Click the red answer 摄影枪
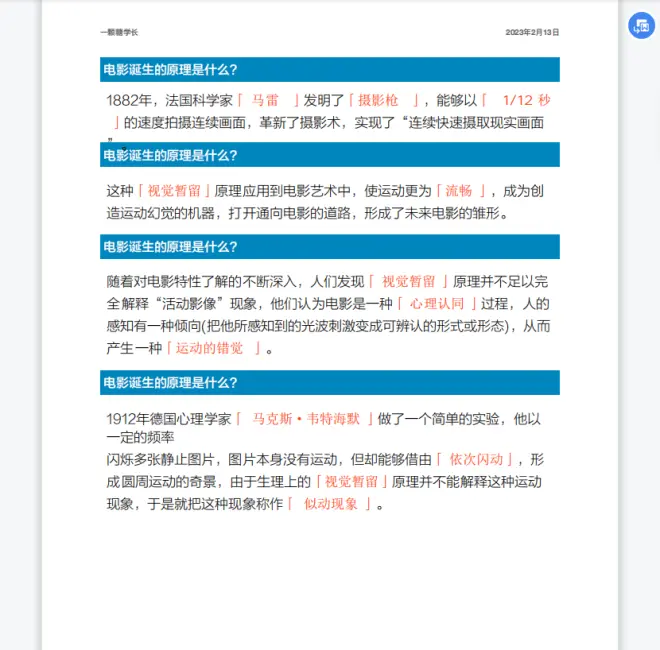The height and width of the screenshot is (650, 660). (379, 100)
